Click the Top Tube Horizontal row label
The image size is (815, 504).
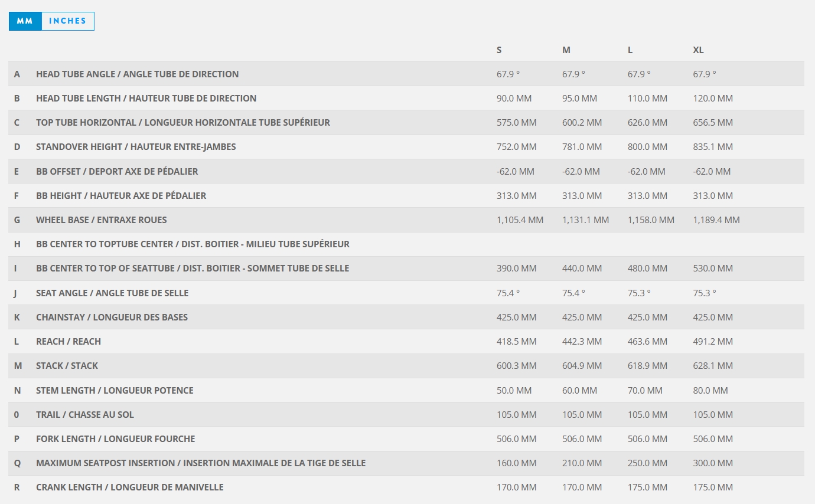coord(182,123)
